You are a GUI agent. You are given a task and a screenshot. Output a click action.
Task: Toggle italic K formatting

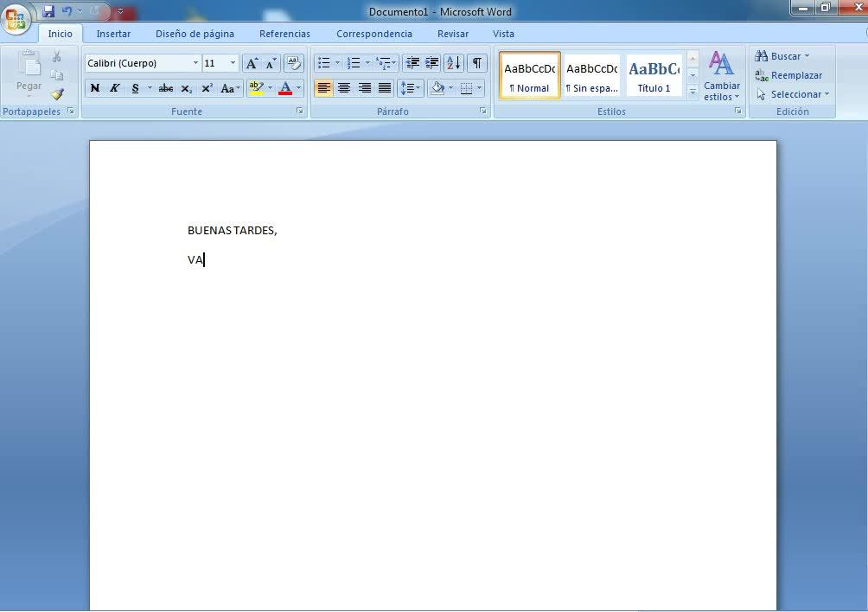[115, 88]
